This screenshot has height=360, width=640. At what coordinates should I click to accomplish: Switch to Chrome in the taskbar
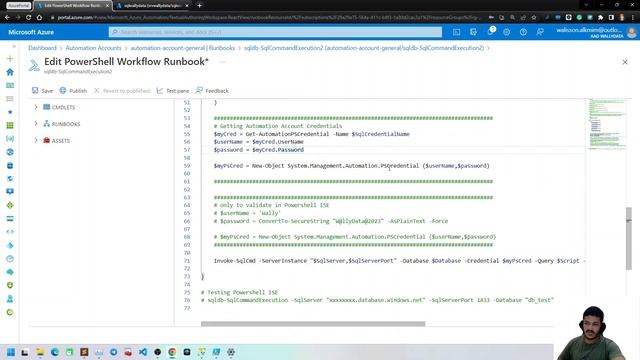(x=172, y=352)
